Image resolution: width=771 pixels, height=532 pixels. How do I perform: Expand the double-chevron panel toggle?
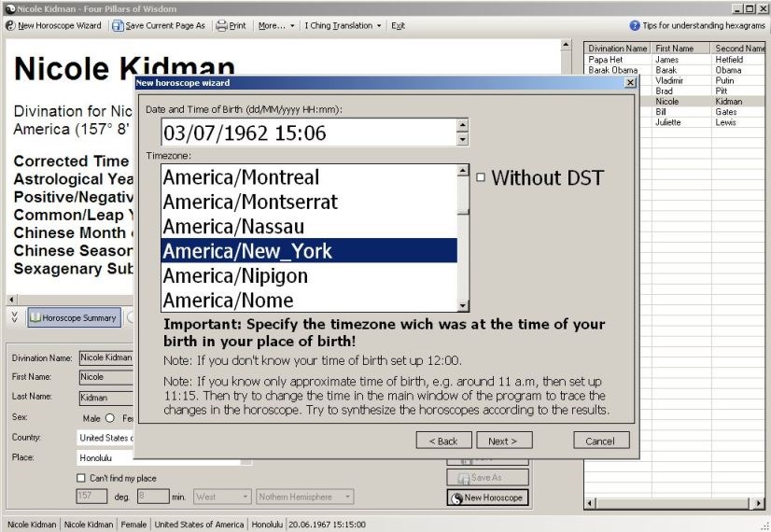pos(14,317)
